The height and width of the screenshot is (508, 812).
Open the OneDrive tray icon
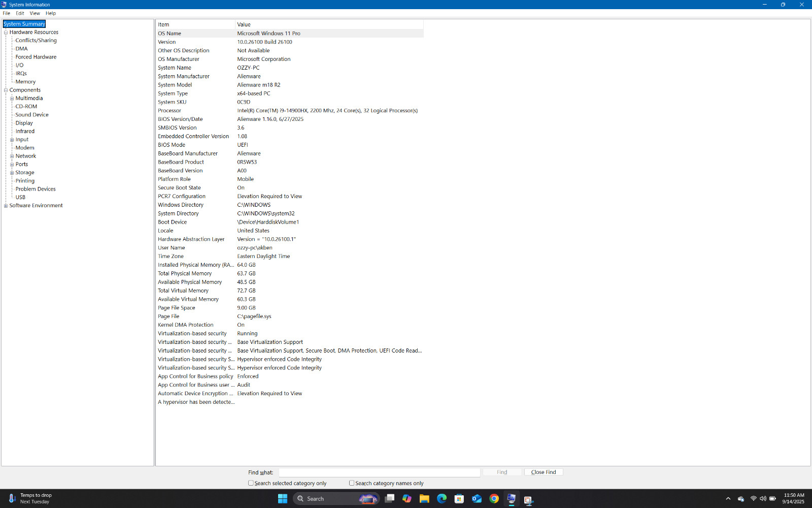tap(741, 499)
